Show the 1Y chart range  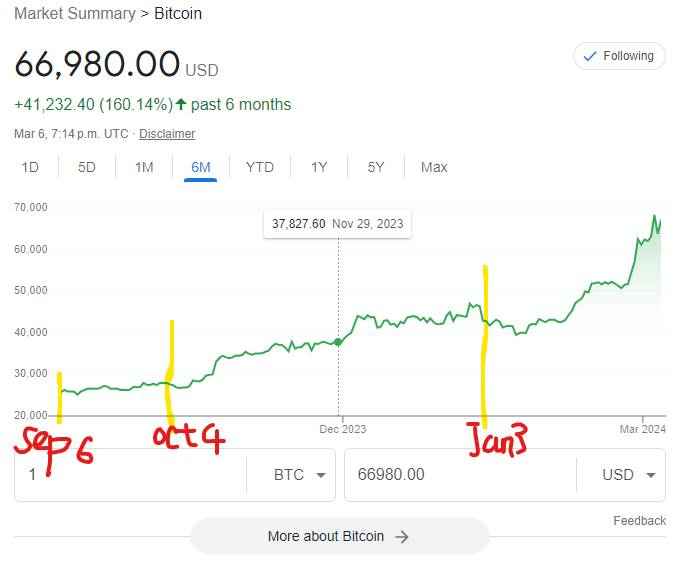tap(319, 167)
